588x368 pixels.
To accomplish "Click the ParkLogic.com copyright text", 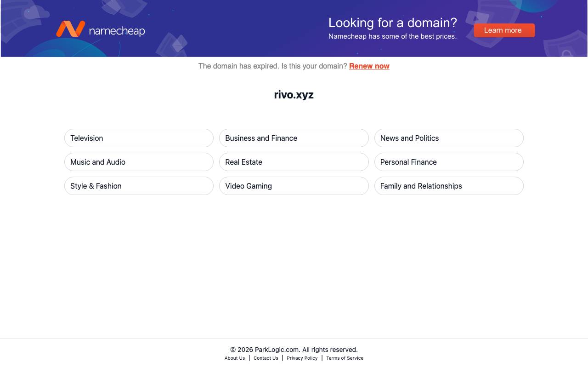I will [294, 350].
